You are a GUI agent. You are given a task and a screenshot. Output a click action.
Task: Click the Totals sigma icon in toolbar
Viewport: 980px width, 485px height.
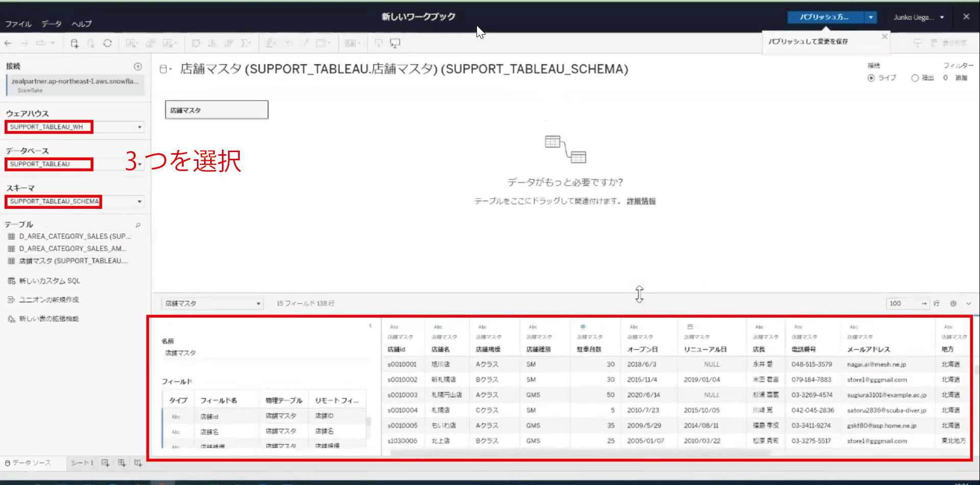pyautogui.click(x=246, y=43)
